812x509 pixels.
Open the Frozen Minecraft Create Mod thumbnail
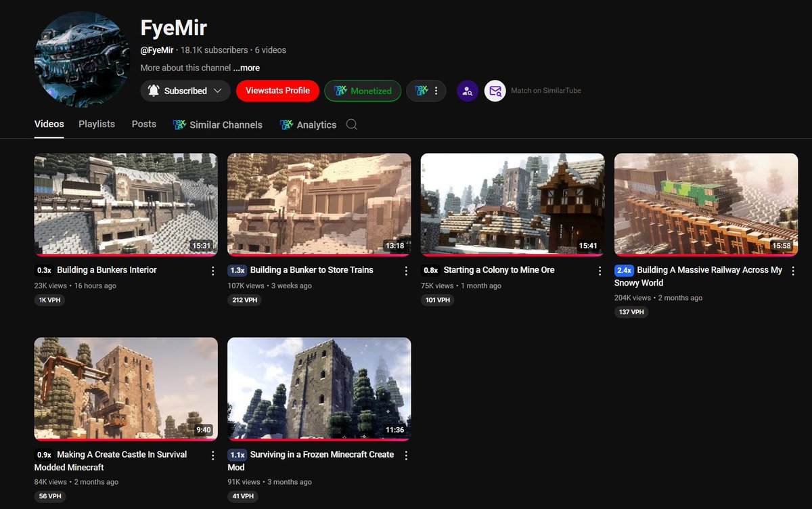319,389
